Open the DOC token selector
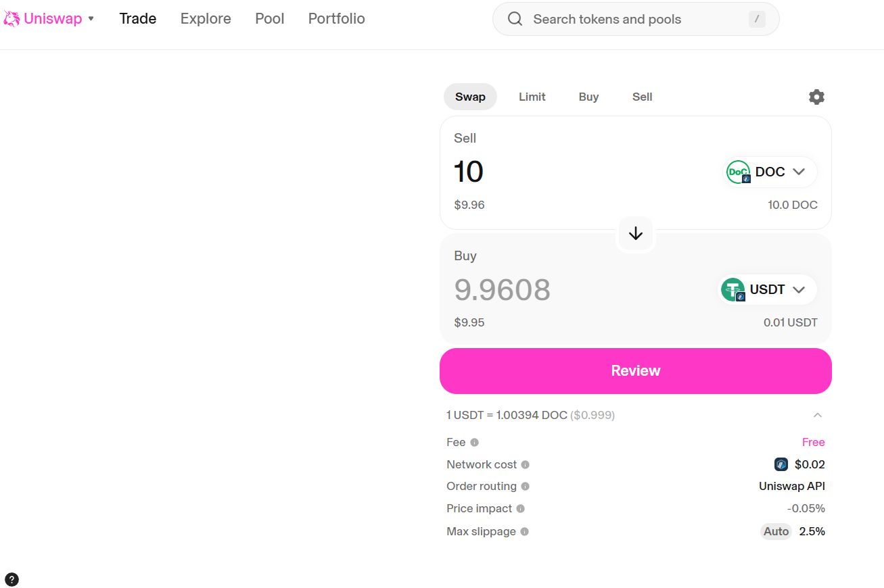Screen dimensions: 884x588 (x=769, y=172)
